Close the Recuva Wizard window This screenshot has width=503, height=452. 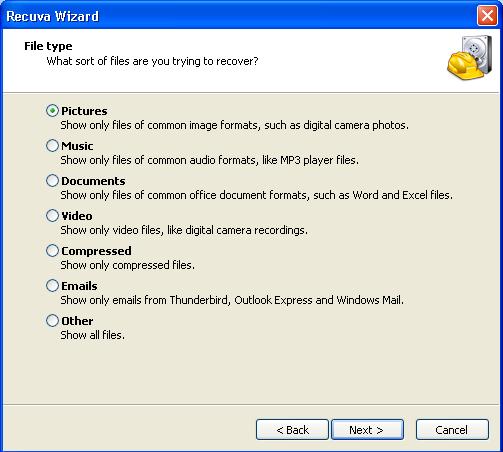pyautogui.click(x=487, y=16)
